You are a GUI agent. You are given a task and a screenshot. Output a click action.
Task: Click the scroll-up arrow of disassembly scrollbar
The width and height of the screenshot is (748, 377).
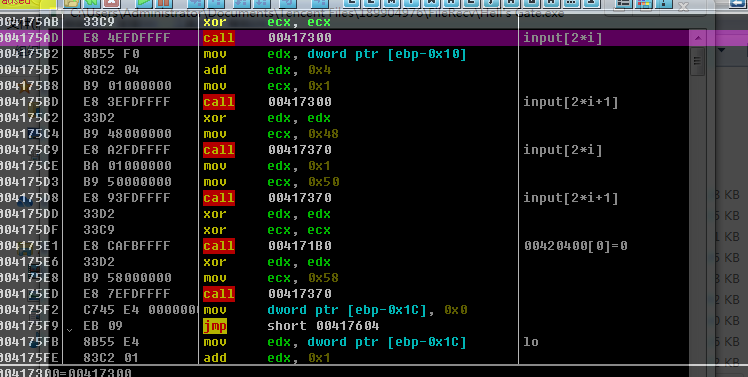tap(697, 38)
